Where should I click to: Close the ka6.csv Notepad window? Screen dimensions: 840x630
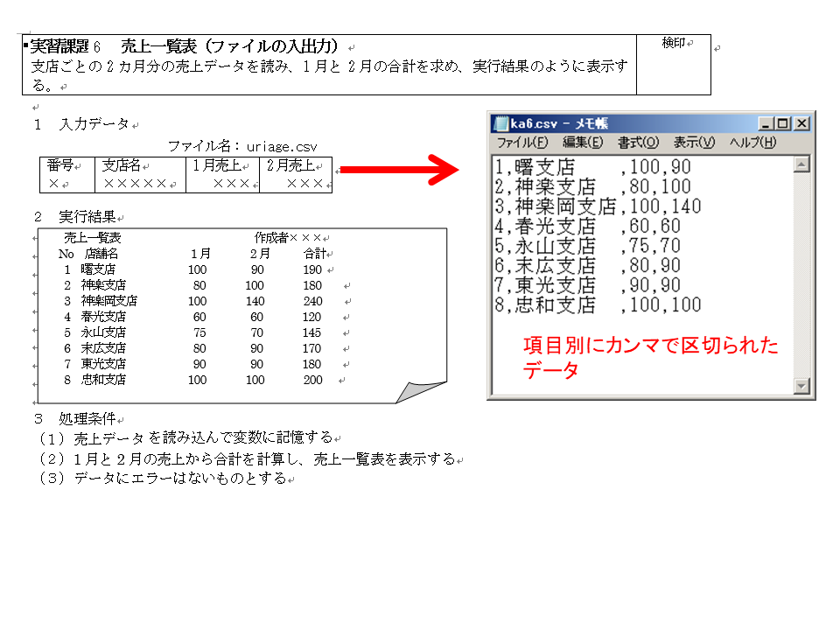click(801, 123)
